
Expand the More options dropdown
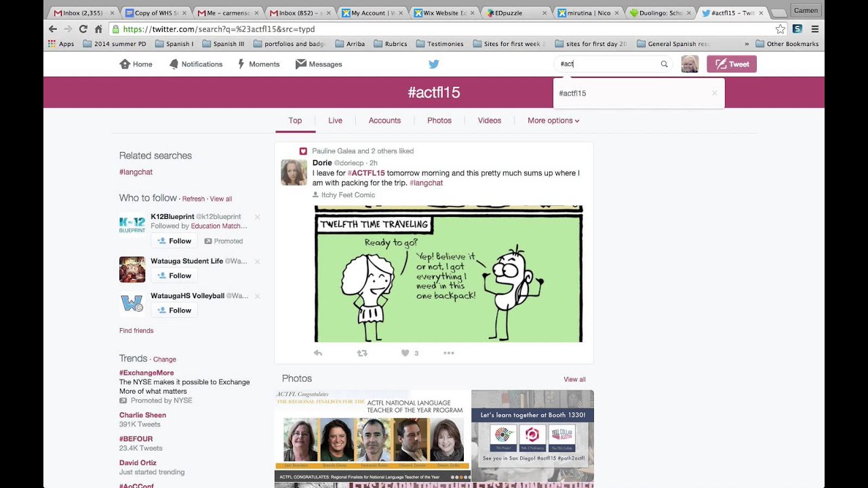(x=553, y=121)
